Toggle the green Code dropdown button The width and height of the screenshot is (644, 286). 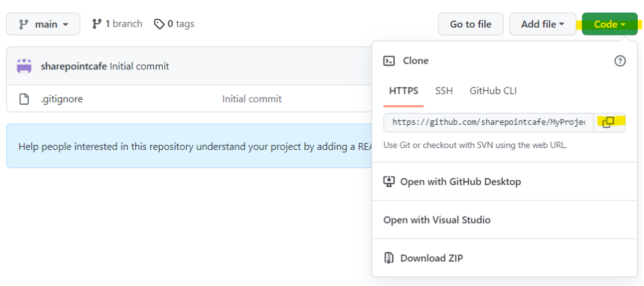(610, 25)
